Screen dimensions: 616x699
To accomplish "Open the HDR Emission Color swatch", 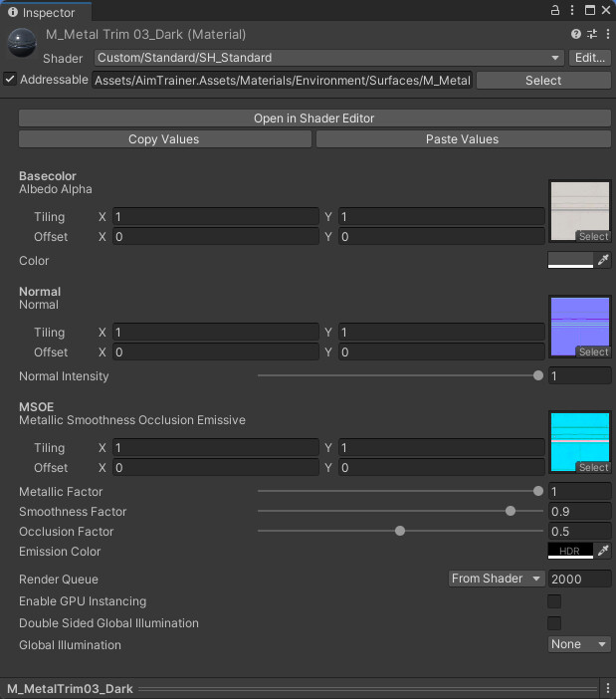I will coord(570,551).
